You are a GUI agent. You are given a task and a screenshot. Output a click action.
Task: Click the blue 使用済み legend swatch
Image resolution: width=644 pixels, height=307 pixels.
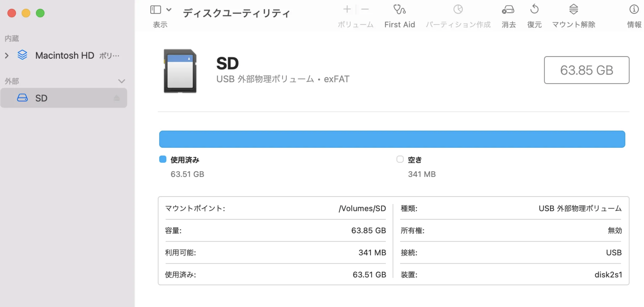click(x=163, y=159)
